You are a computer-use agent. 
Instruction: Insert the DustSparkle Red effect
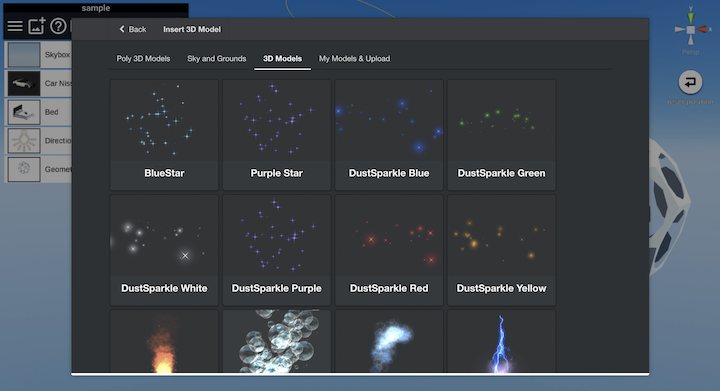389,250
